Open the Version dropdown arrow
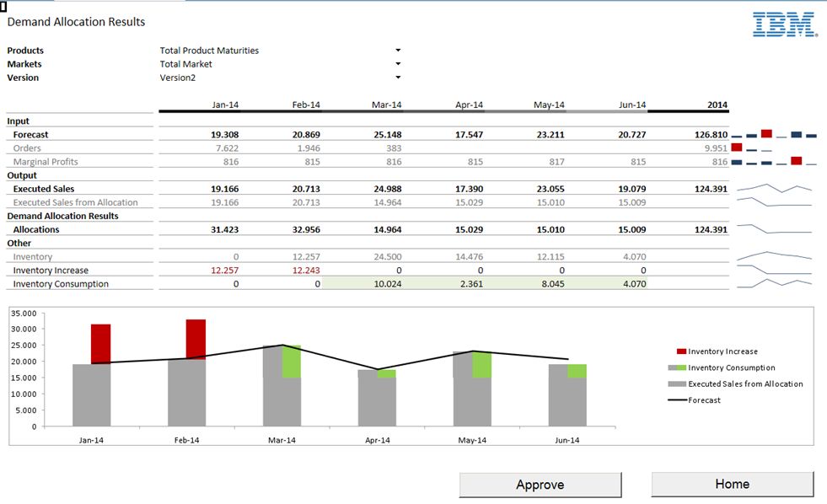 [x=398, y=78]
